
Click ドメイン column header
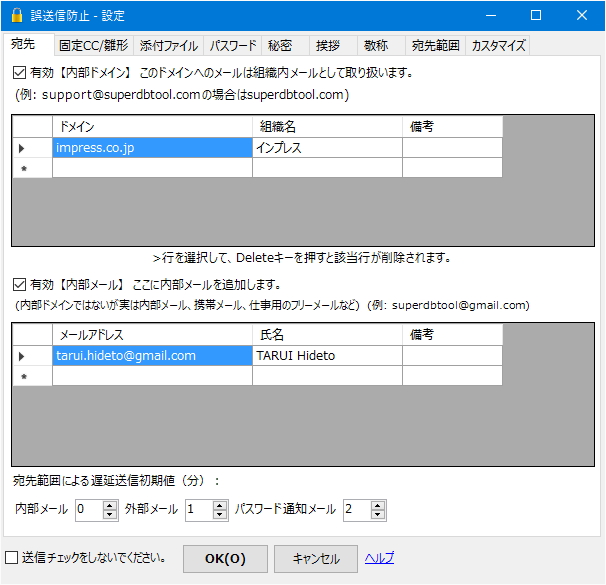point(152,126)
